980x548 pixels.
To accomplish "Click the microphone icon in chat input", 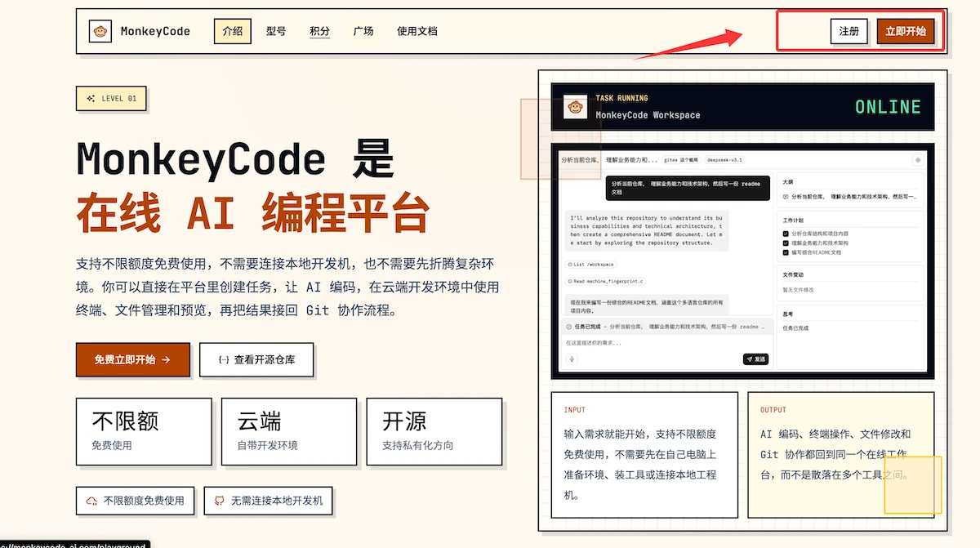I will click(x=572, y=359).
